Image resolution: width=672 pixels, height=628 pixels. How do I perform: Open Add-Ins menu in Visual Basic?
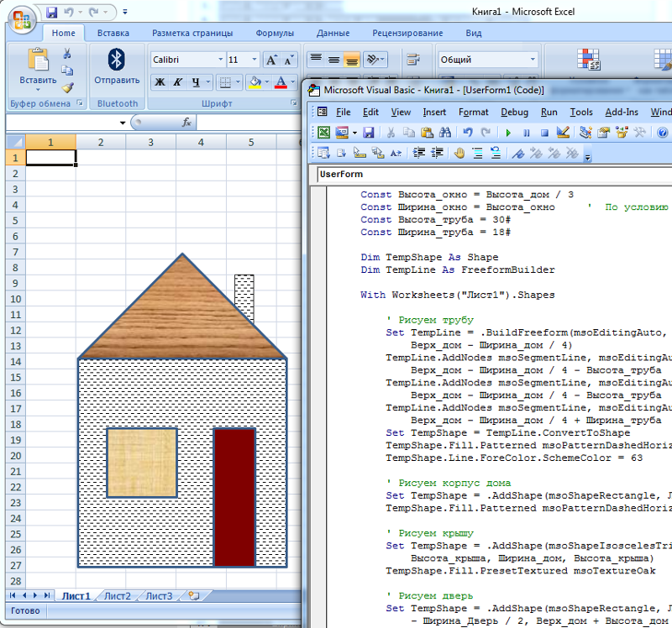click(622, 113)
